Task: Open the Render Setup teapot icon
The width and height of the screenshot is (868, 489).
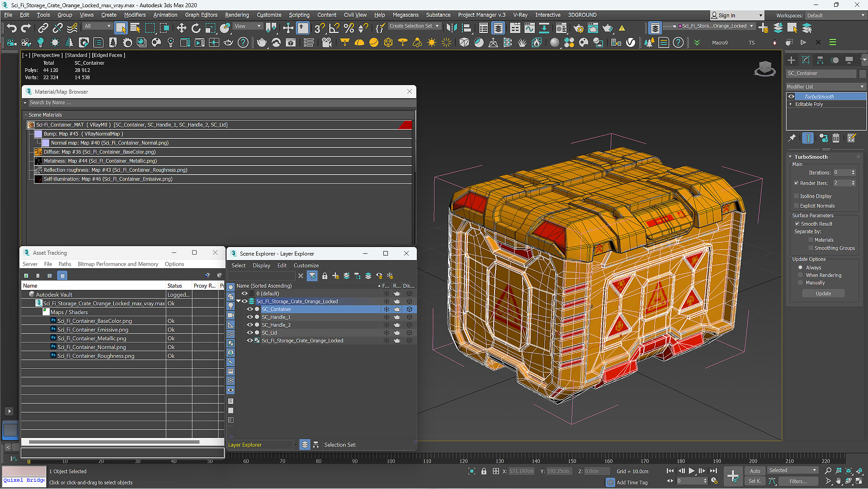Action: pos(578,28)
